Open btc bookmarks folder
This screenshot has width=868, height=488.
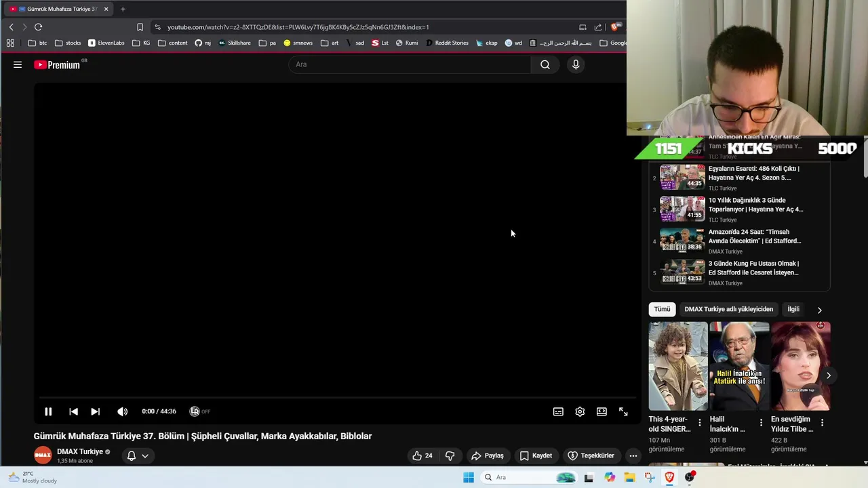tap(37, 43)
